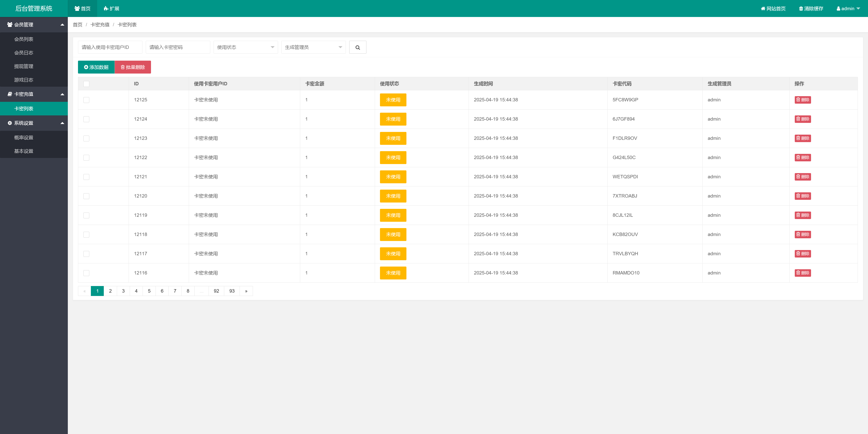Open 会员列表 in the sidebar

pyautogui.click(x=24, y=39)
